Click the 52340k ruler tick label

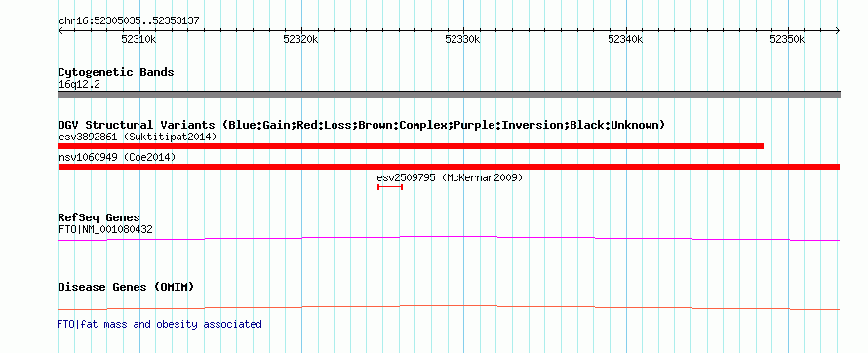click(625, 39)
